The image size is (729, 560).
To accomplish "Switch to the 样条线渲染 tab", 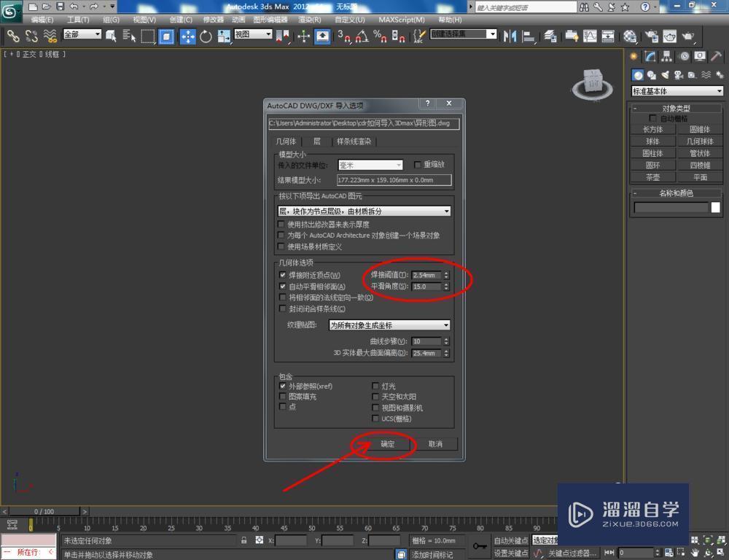I will click(x=353, y=141).
